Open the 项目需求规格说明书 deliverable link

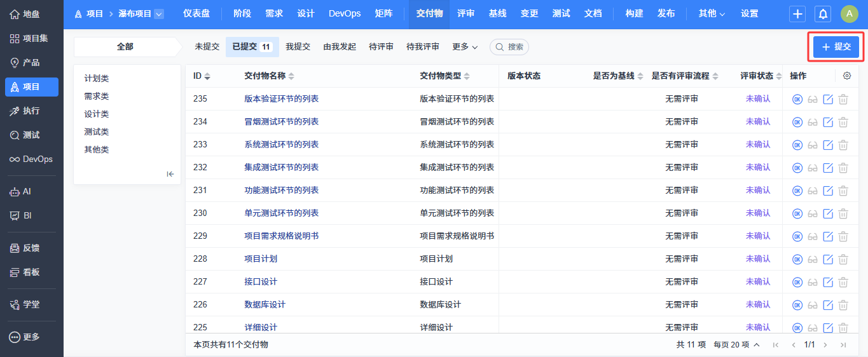pos(281,236)
